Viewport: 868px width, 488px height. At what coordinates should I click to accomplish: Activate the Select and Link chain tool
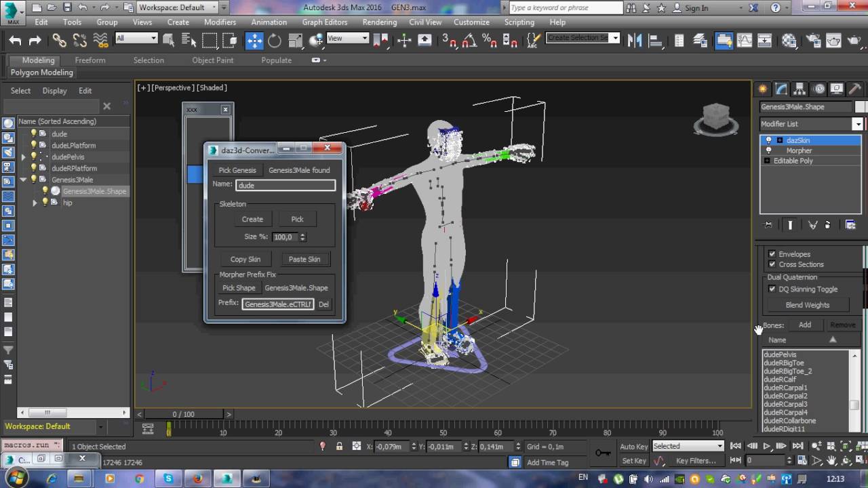point(60,41)
